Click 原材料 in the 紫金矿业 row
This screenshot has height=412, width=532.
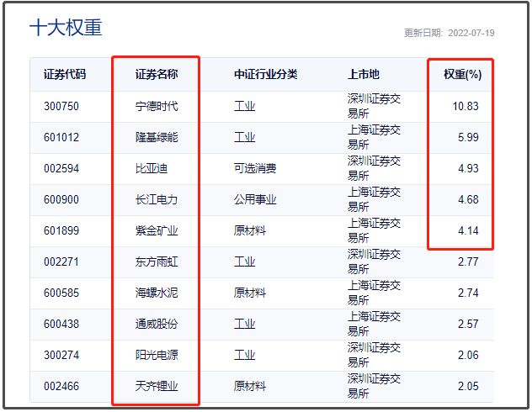pyautogui.click(x=250, y=230)
